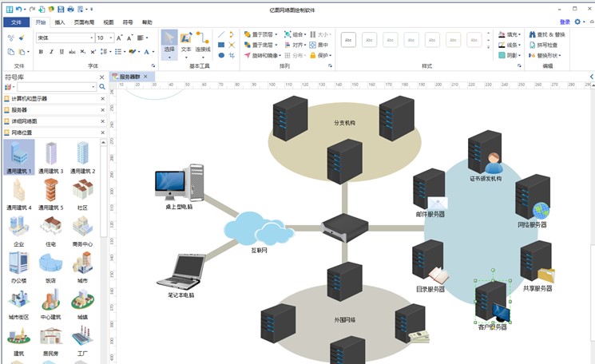Select the 工厂 factory symbol
The width and height of the screenshot is (595, 364).
pos(83,340)
